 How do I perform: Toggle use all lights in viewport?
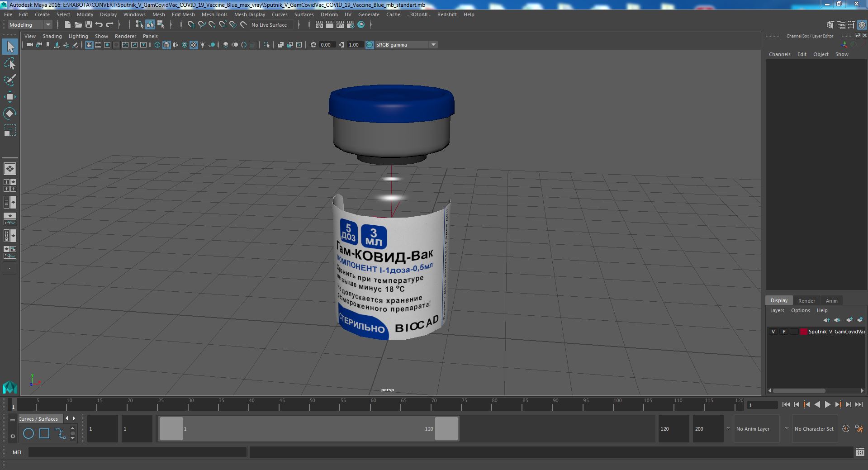point(203,45)
